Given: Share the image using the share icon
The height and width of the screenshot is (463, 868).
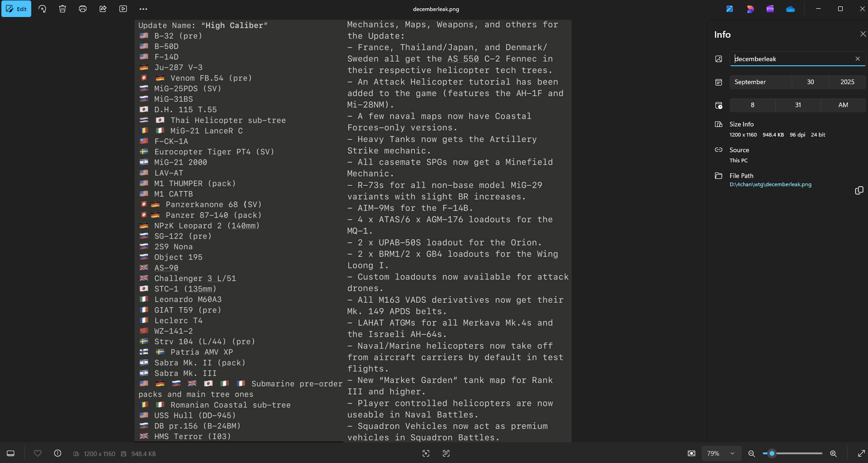Looking at the screenshot, I should tap(103, 9).
